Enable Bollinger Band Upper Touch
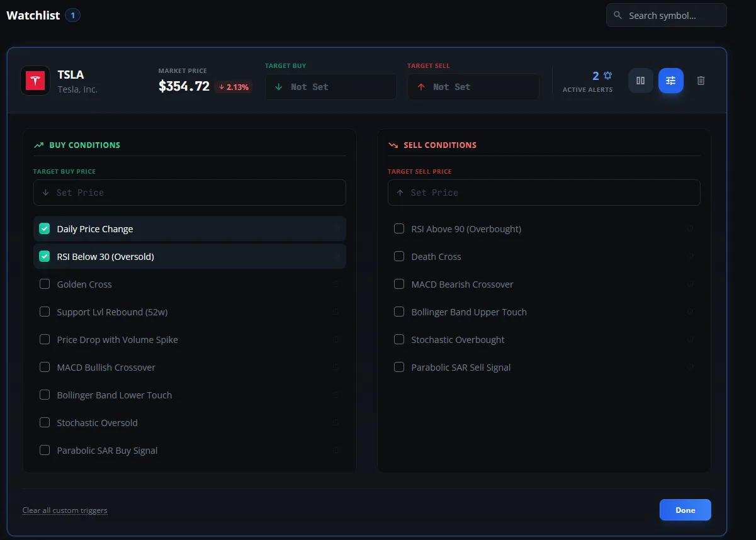Viewport: 756px width, 540px height. pyautogui.click(x=399, y=312)
